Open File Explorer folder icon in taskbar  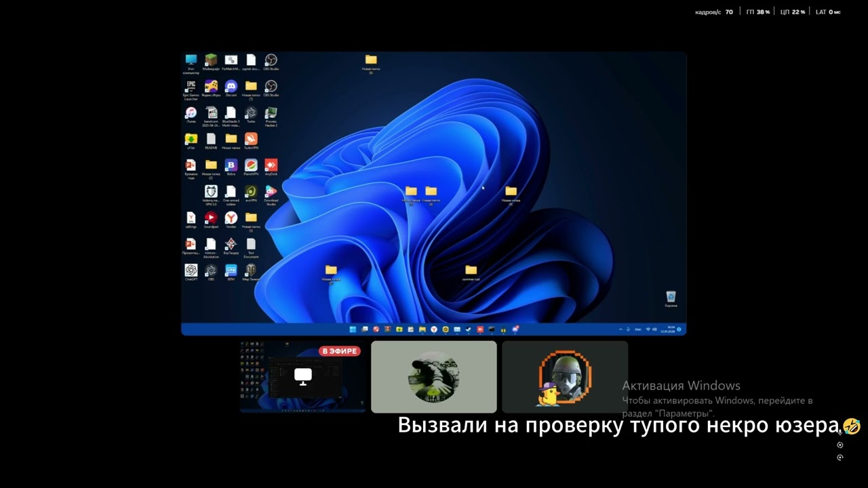(x=422, y=329)
